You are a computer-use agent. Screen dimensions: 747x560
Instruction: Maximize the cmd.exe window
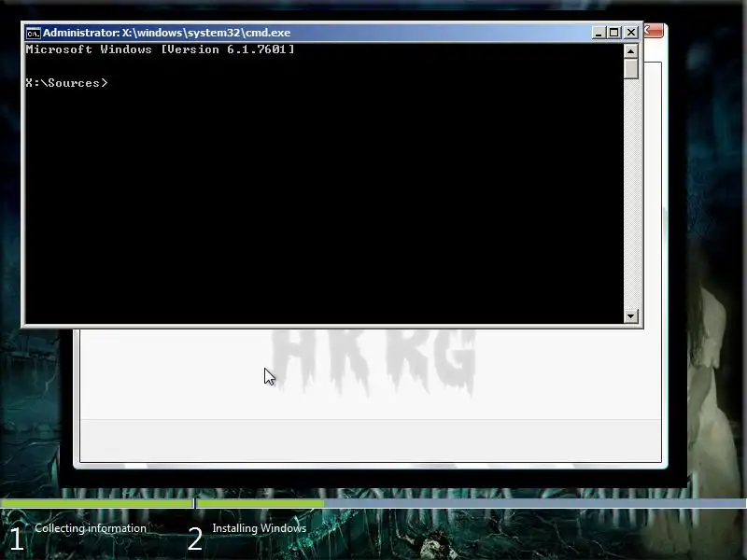[614, 33]
